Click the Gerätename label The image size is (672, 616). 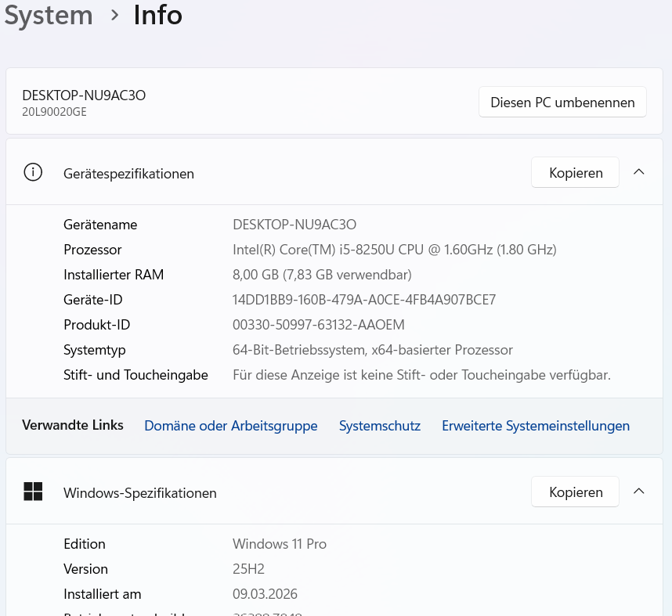(100, 225)
